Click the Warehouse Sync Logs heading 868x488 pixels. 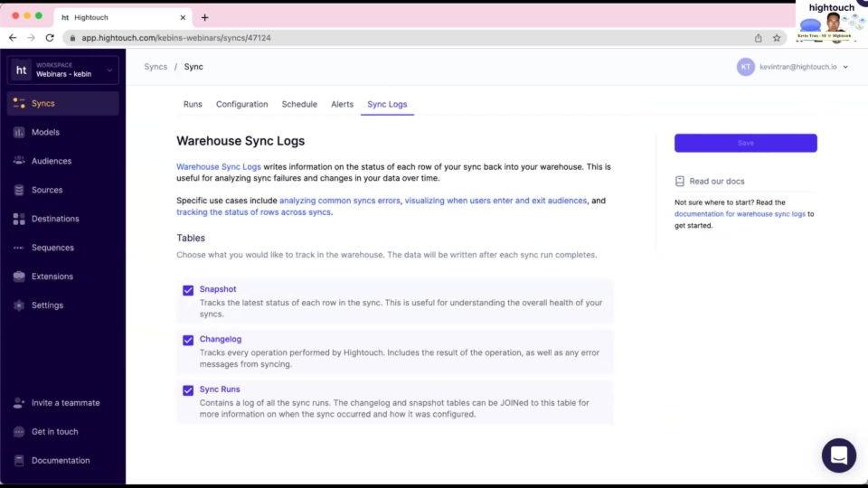[x=241, y=141]
